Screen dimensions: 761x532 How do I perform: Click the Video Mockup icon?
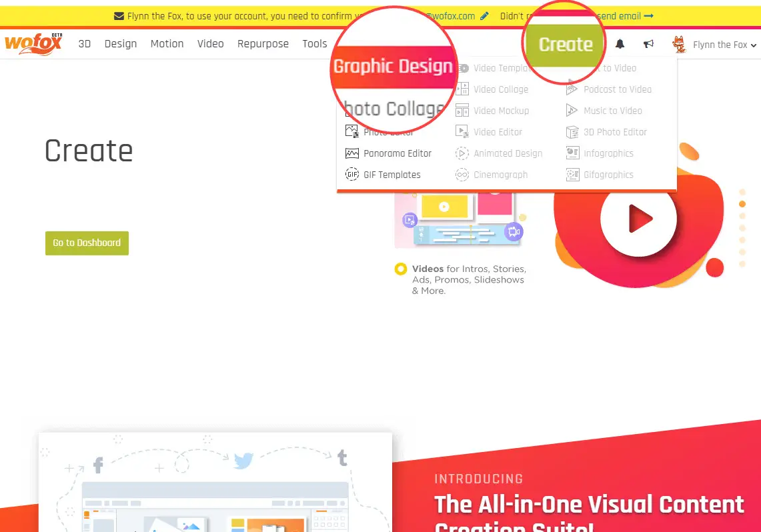click(x=462, y=111)
